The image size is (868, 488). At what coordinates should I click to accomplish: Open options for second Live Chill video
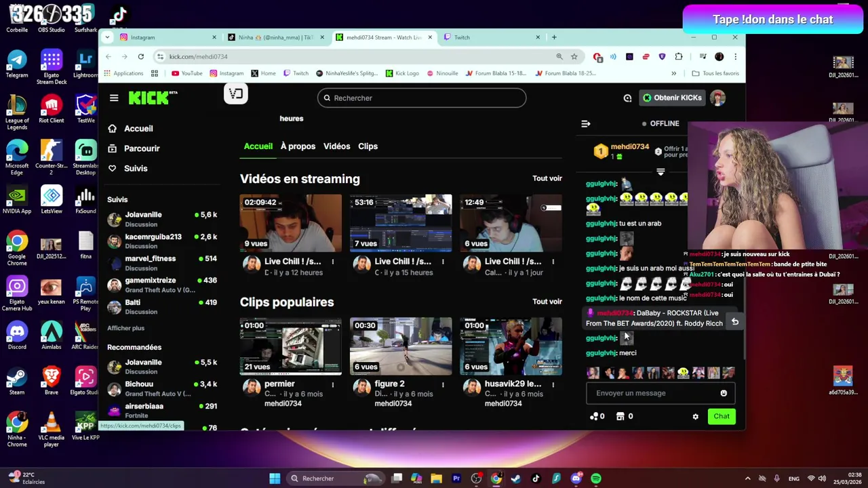pyautogui.click(x=443, y=262)
